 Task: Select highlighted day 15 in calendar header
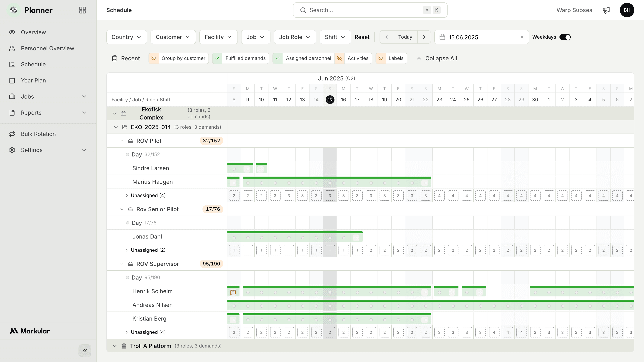click(x=330, y=100)
